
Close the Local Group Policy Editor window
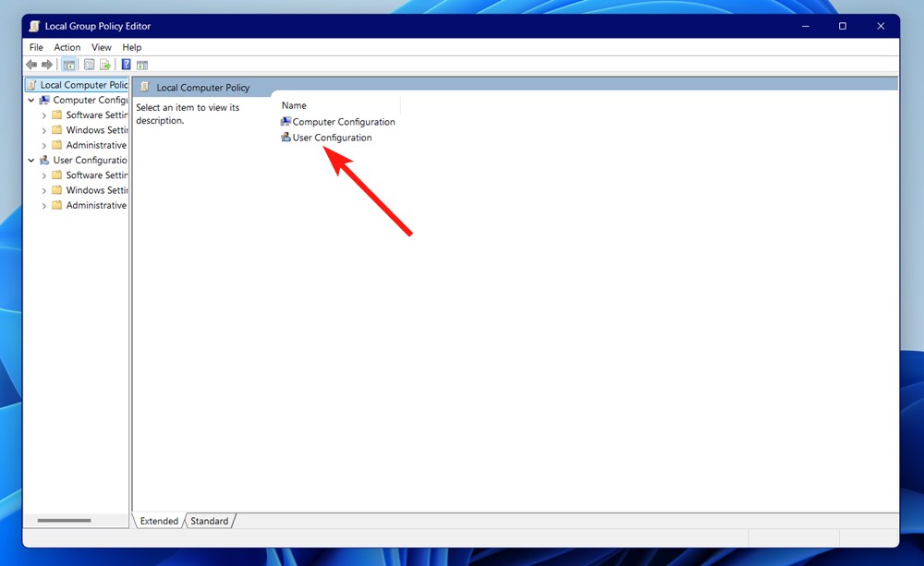click(x=881, y=26)
